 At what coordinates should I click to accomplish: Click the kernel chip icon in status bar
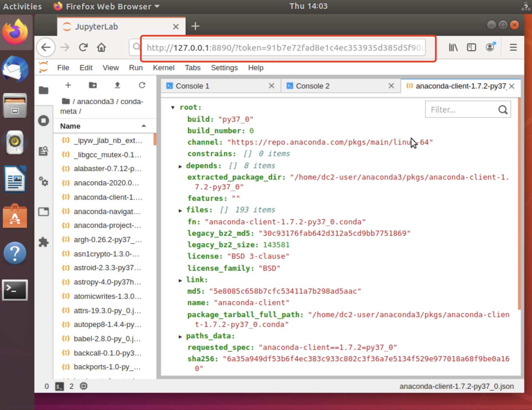click(x=84, y=386)
